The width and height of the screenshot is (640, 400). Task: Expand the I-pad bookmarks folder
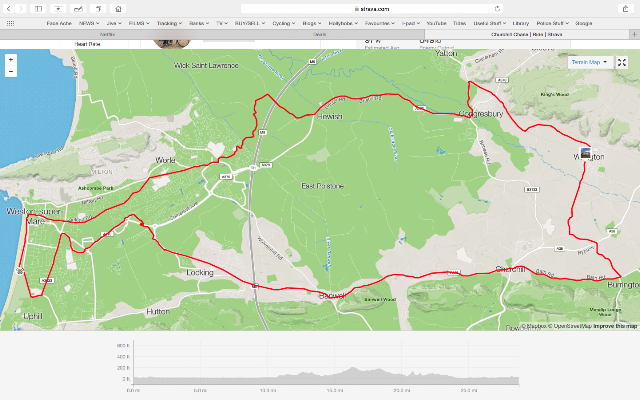click(411, 23)
